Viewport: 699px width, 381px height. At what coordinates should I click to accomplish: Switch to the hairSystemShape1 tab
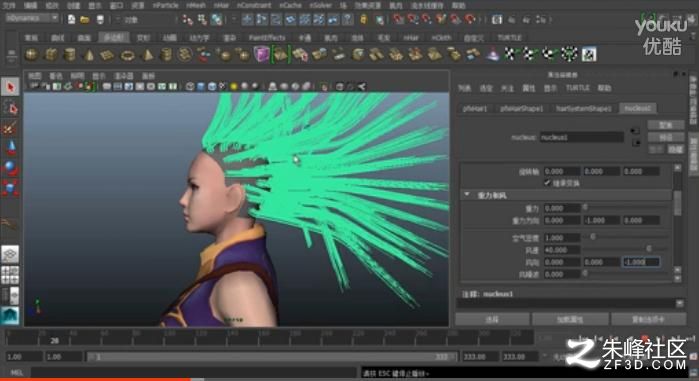584,108
